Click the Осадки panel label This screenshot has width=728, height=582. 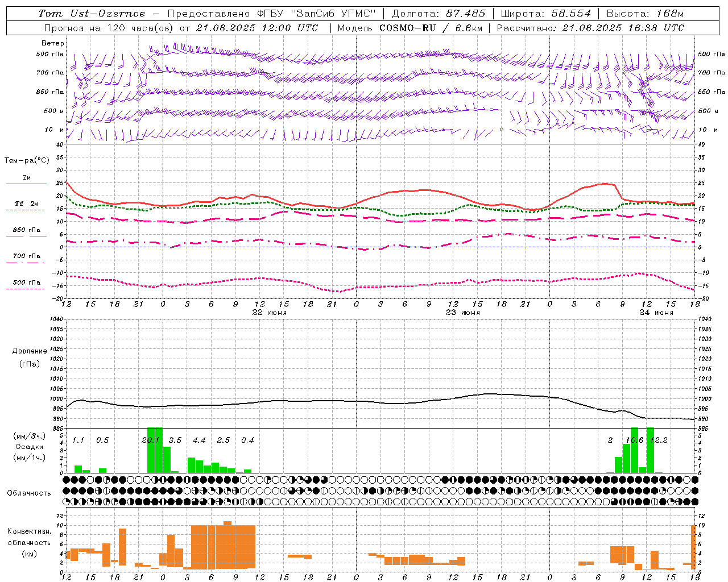(30, 447)
